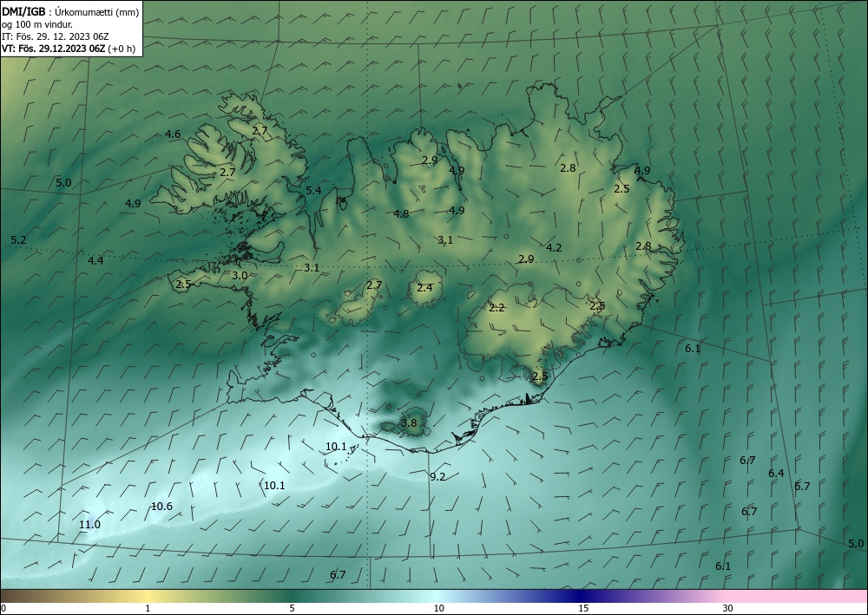Pick the pale yellow color above the 1 tick
The height and width of the screenshot is (615, 868).
(148, 596)
